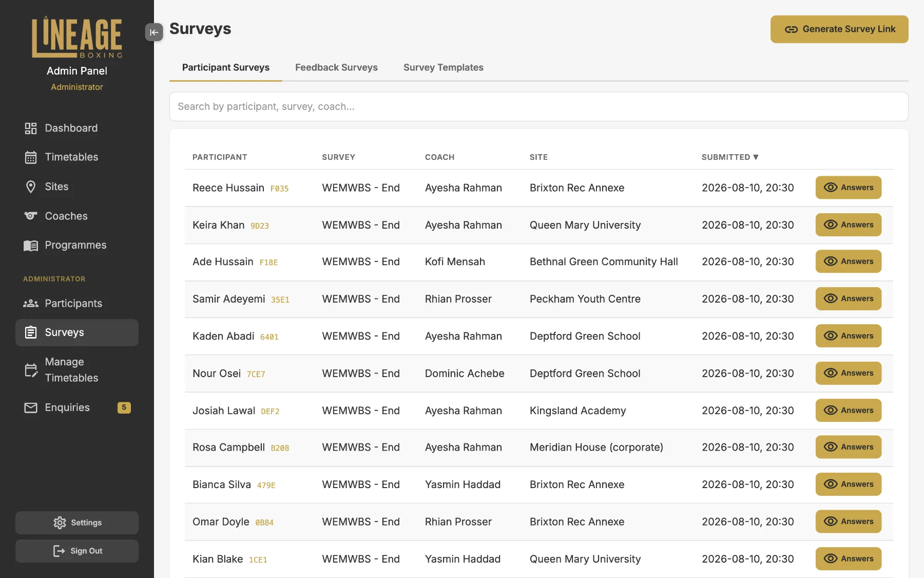Generate Survey Link
924x578 pixels.
pyautogui.click(x=839, y=29)
